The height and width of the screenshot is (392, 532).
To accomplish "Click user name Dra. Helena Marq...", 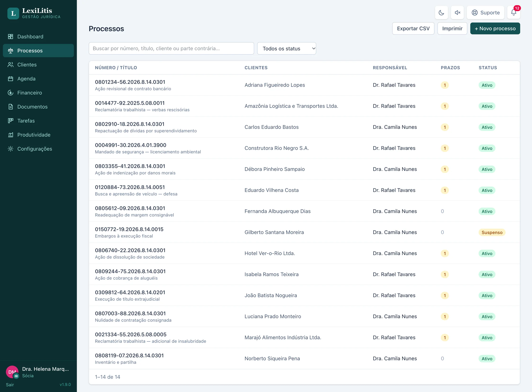I will tap(45, 369).
